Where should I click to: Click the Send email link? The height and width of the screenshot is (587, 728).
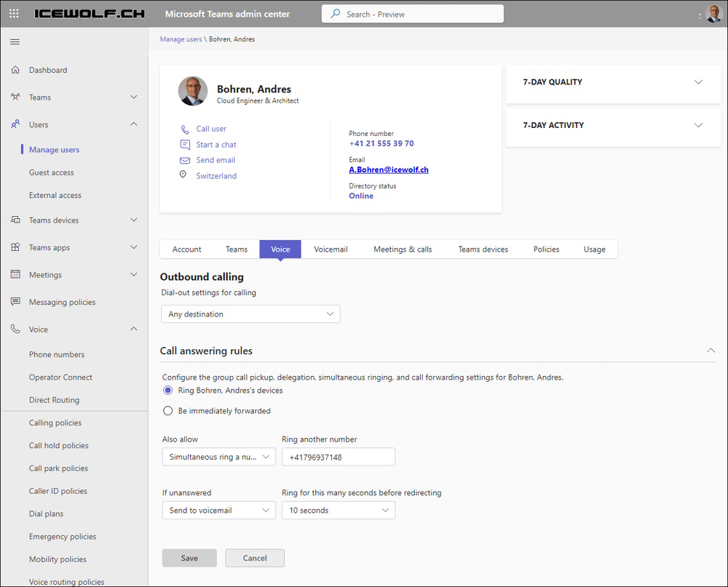pos(215,160)
